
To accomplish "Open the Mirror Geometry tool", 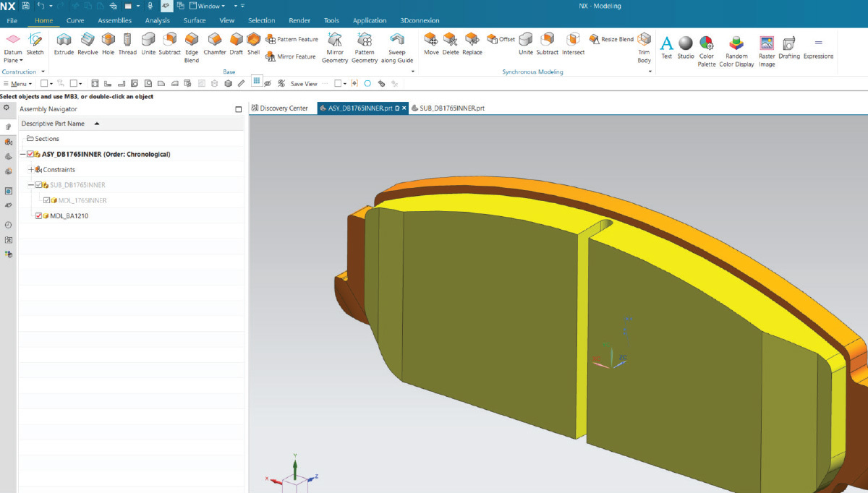I will click(x=335, y=45).
